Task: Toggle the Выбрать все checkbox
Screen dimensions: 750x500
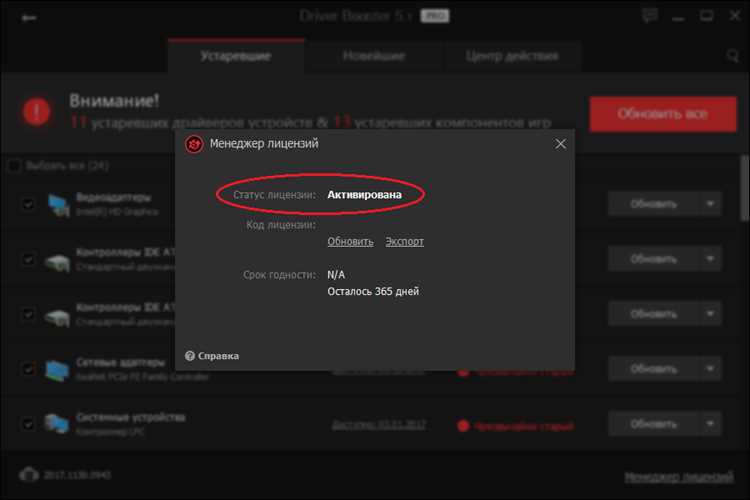Action: click(x=14, y=166)
